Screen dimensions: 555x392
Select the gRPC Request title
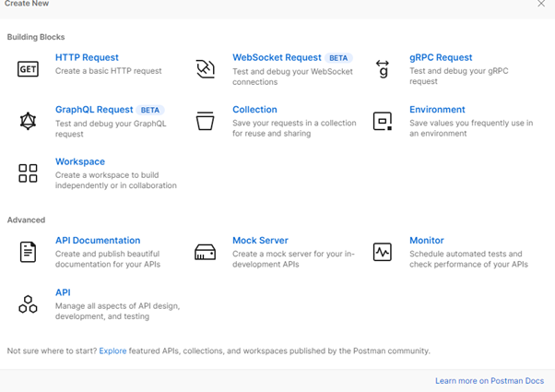(441, 57)
